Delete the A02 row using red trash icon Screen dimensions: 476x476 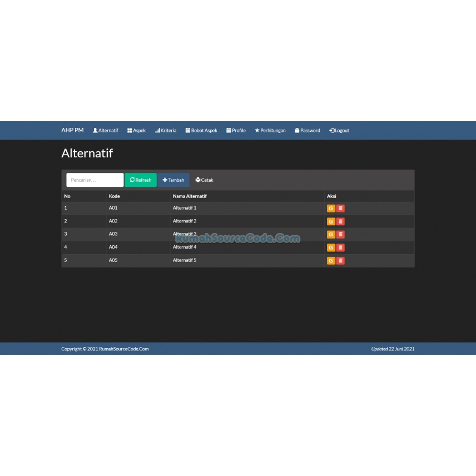click(x=340, y=221)
